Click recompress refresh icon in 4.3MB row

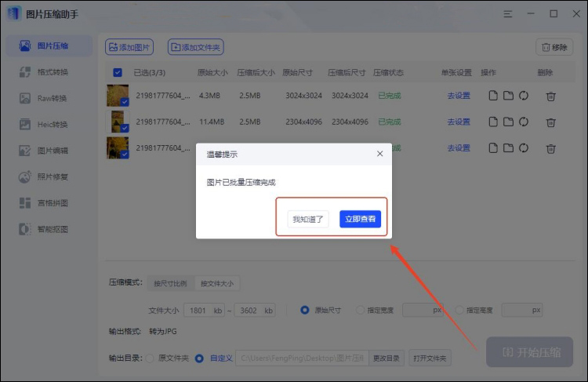click(524, 96)
